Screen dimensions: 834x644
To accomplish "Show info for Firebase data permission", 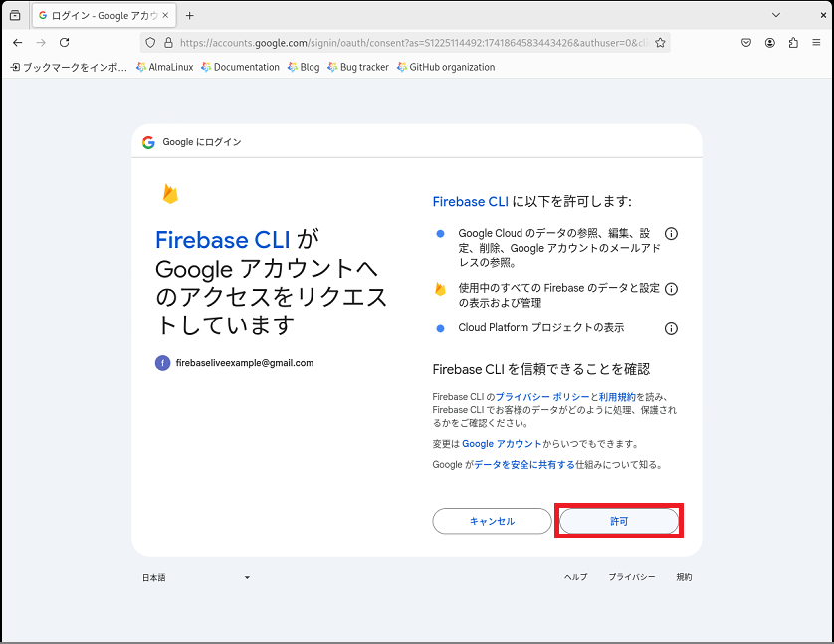I will pyautogui.click(x=671, y=289).
